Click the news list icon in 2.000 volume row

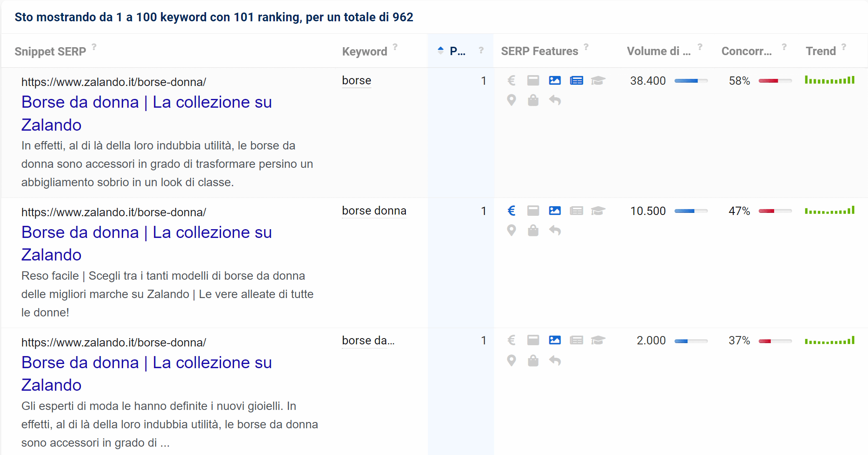[576, 340]
